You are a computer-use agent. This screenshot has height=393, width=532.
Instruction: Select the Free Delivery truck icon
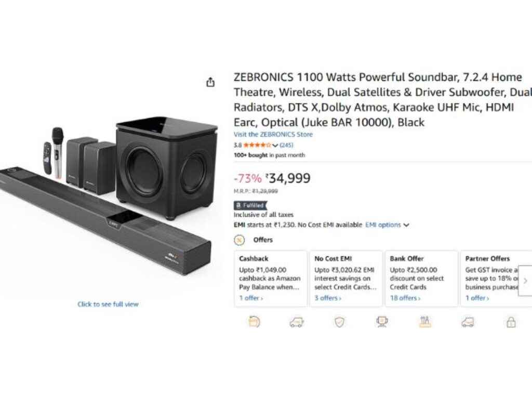tap(297, 322)
